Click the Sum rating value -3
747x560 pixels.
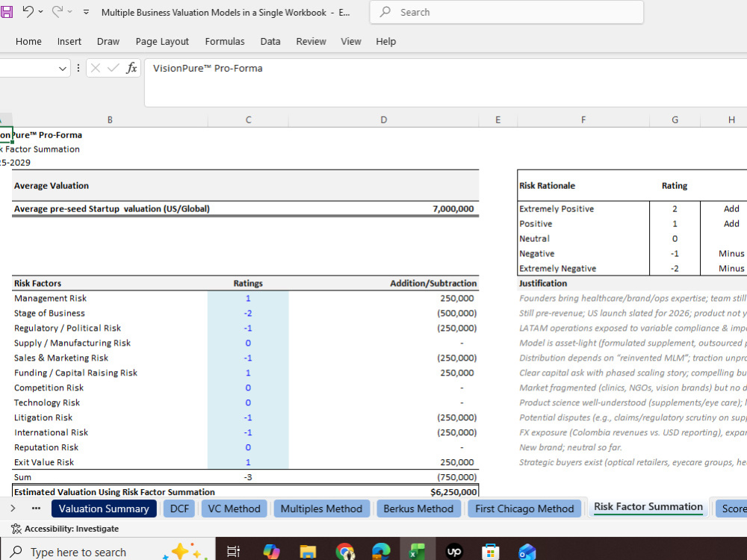click(x=248, y=477)
